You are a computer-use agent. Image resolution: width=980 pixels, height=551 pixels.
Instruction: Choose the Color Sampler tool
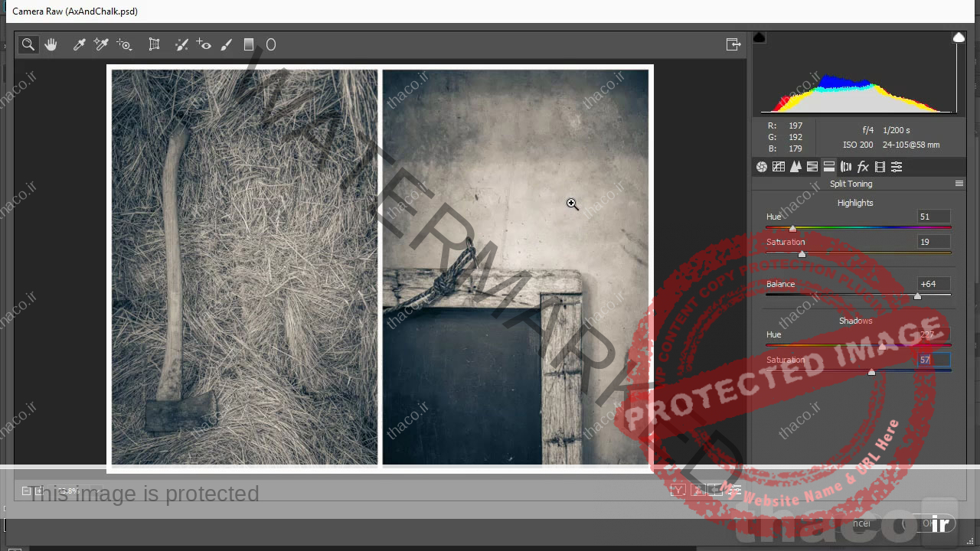pyautogui.click(x=101, y=44)
